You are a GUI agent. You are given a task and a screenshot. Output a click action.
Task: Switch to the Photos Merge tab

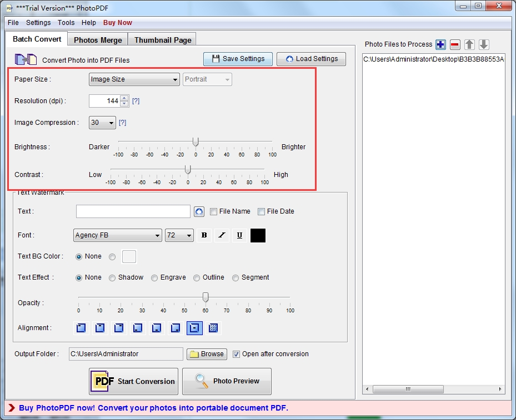(98, 40)
